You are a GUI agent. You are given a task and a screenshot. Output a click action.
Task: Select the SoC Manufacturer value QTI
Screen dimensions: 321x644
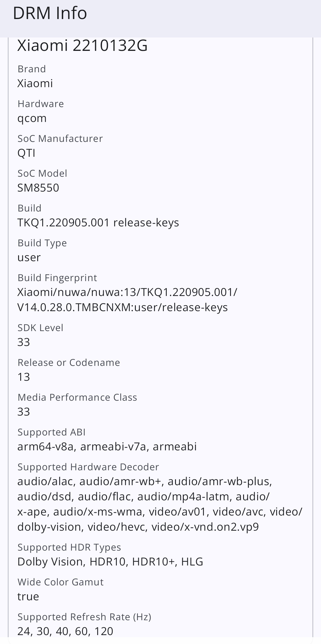pyautogui.click(x=26, y=153)
